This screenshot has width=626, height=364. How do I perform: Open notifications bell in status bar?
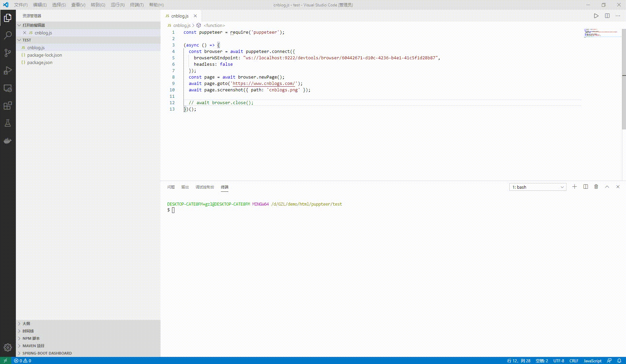[619, 361]
